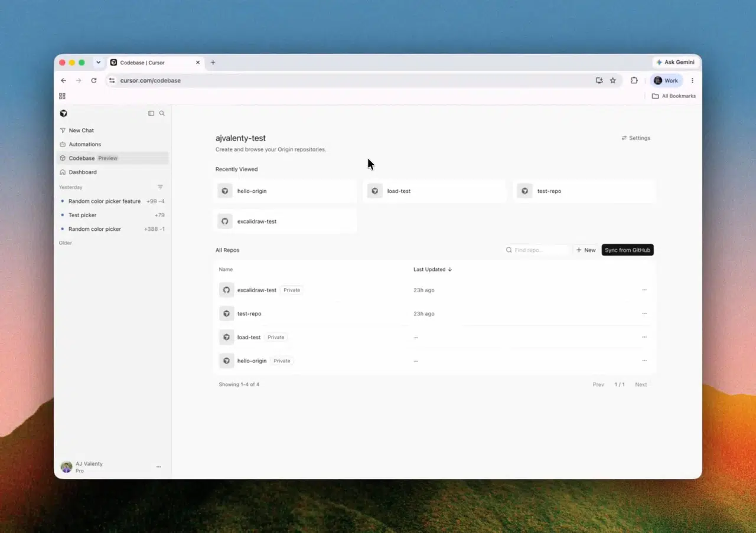Click the Name column header
Viewport: 756px width, 533px height.
(226, 269)
